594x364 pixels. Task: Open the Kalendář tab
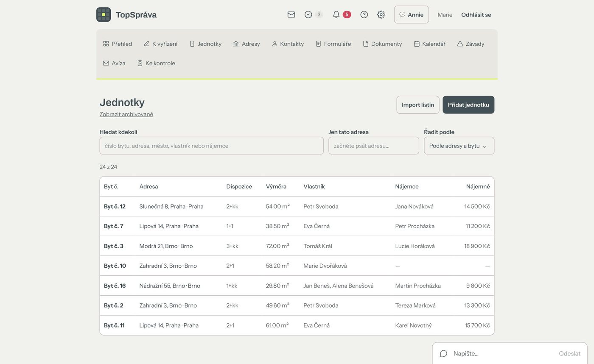430,44
